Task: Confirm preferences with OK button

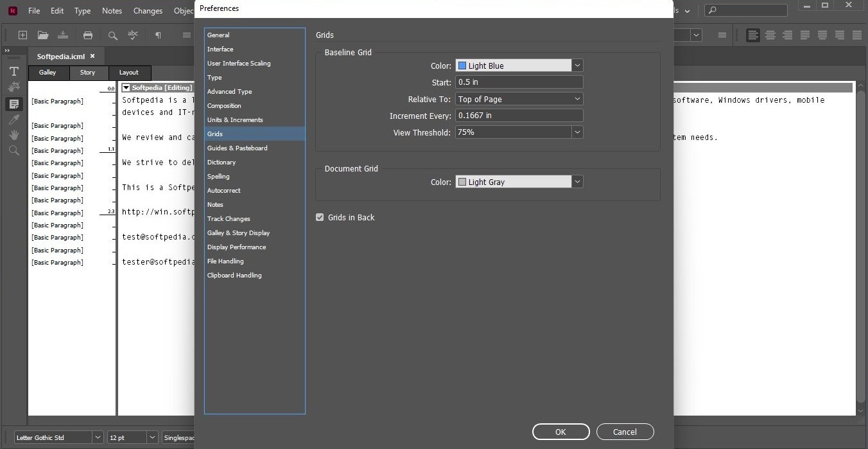Action: (560, 432)
